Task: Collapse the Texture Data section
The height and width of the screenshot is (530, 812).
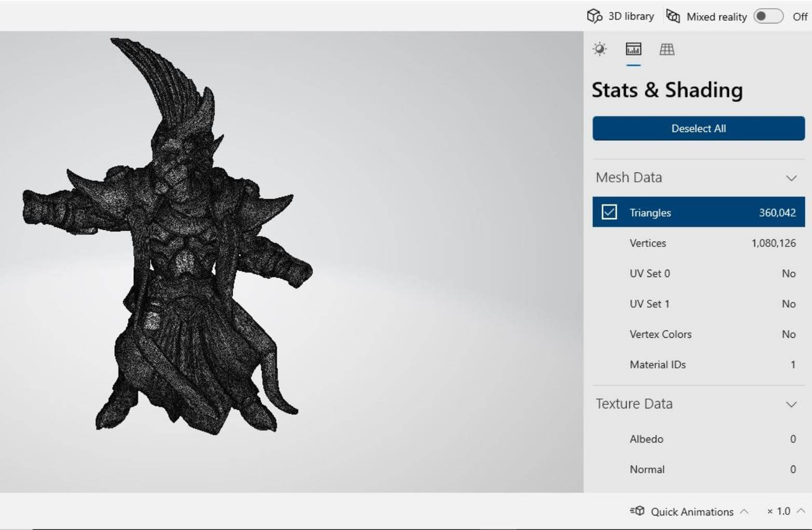Action: click(x=791, y=404)
